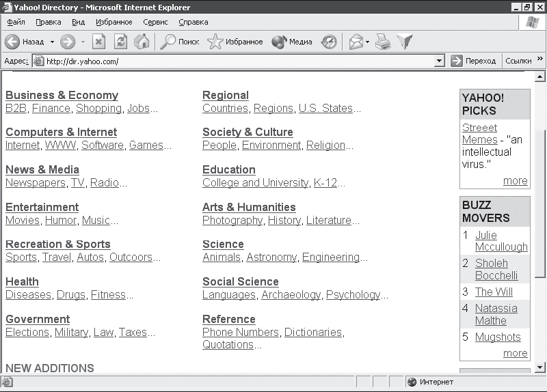This screenshot has height=392, width=547.
Task: Go to the Home page icon
Action: [142, 42]
